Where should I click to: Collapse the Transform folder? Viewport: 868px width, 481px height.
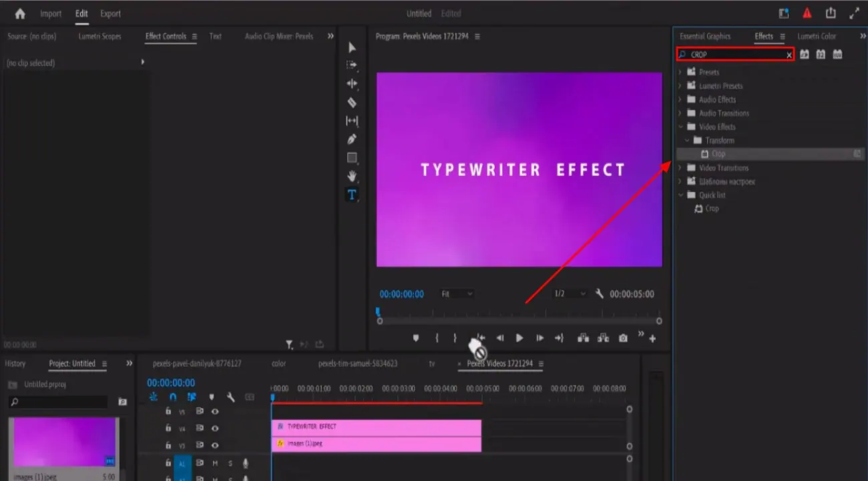point(687,140)
